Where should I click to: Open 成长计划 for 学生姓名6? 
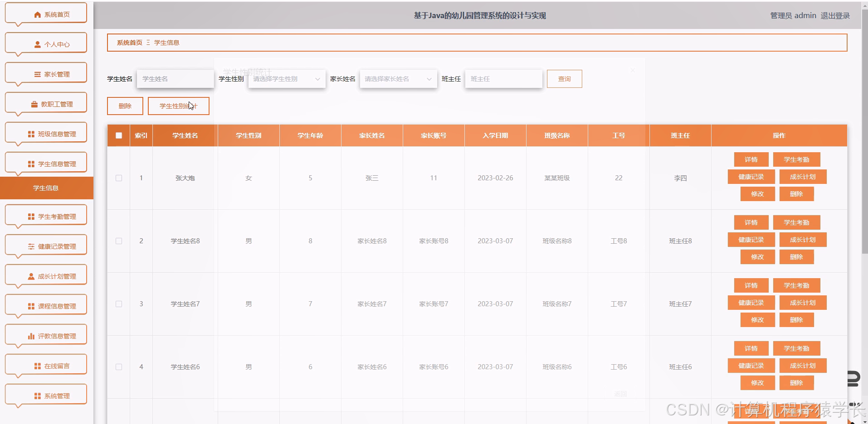click(x=803, y=366)
